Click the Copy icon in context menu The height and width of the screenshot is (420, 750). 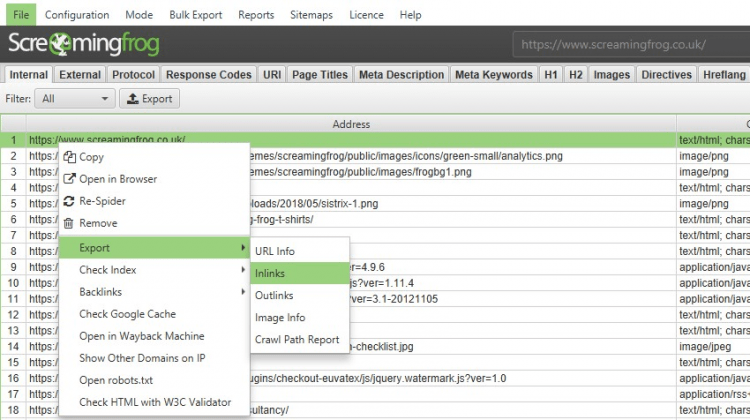(x=69, y=157)
